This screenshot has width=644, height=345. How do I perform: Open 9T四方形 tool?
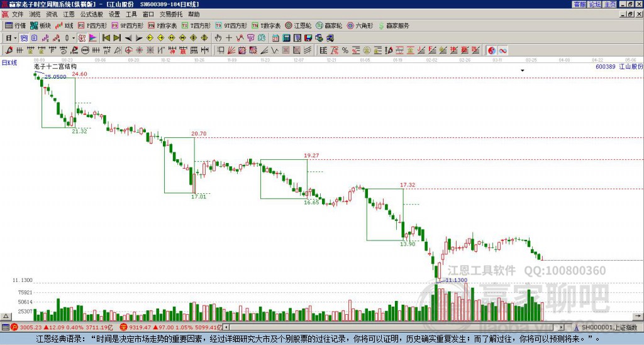(x=231, y=25)
